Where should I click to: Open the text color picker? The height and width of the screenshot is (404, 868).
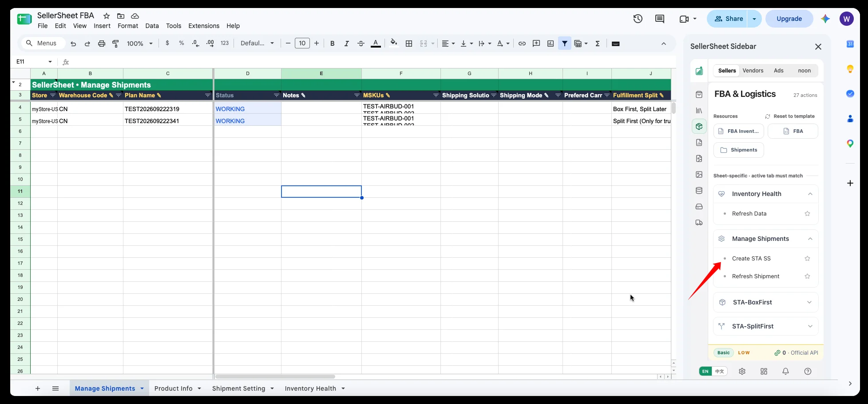[x=376, y=44]
